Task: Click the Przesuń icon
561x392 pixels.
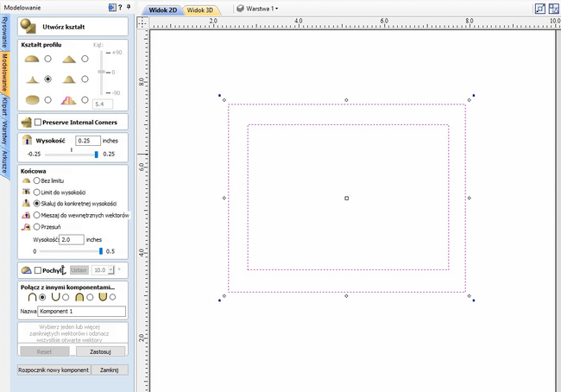Action: point(26,226)
